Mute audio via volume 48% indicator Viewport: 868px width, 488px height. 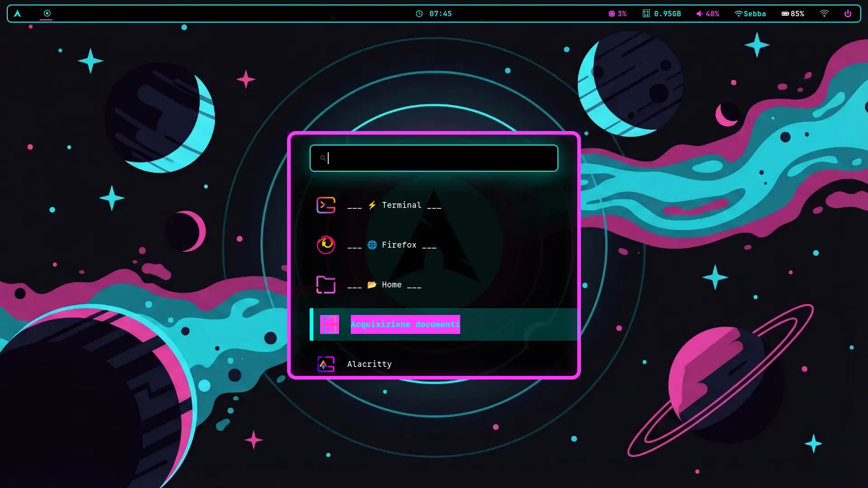pos(708,14)
